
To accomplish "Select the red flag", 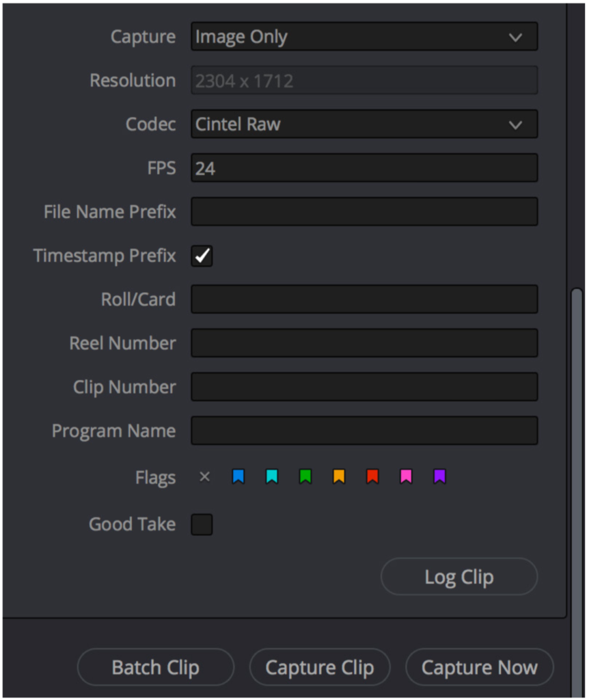I will point(372,476).
